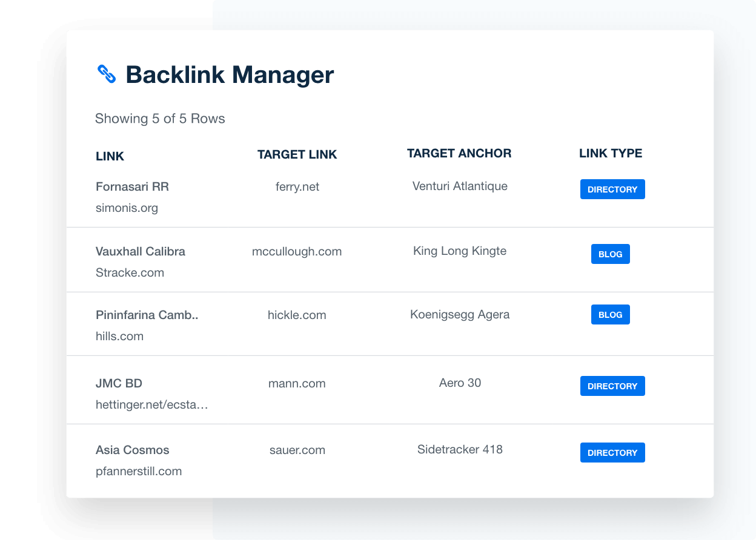756x540 pixels.
Task: Click the DIRECTORY badge for Fornasari RR
Action: [x=612, y=189]
